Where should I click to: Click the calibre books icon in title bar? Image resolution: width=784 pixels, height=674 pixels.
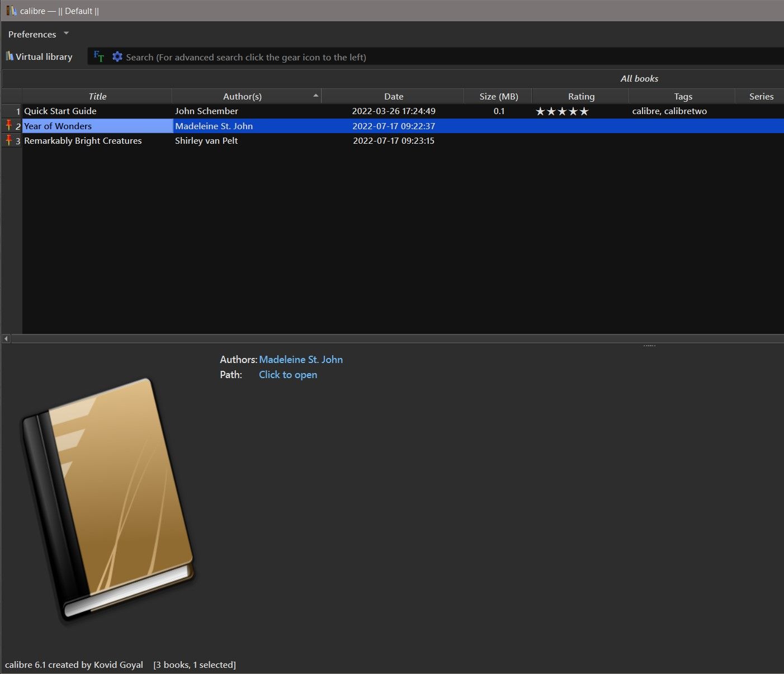(x=11, y=11)
